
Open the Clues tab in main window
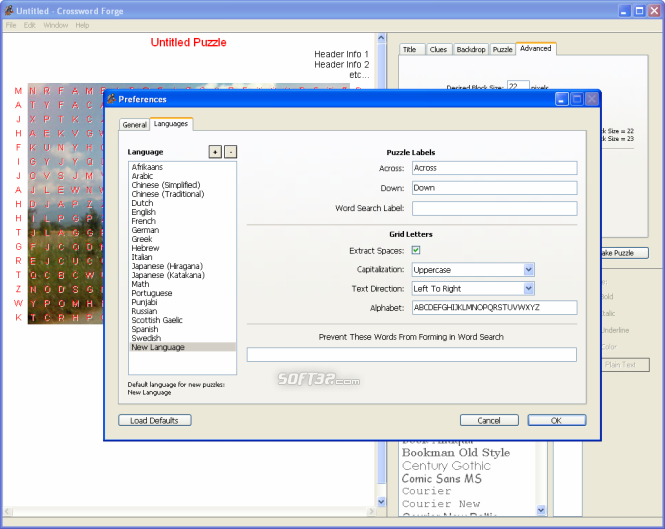[439, 50]
